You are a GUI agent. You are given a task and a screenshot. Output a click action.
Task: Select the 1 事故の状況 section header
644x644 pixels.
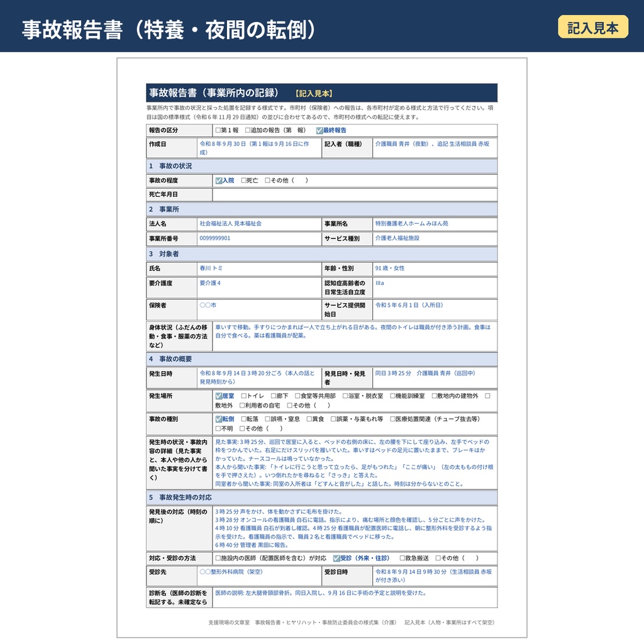coord(321,166)
